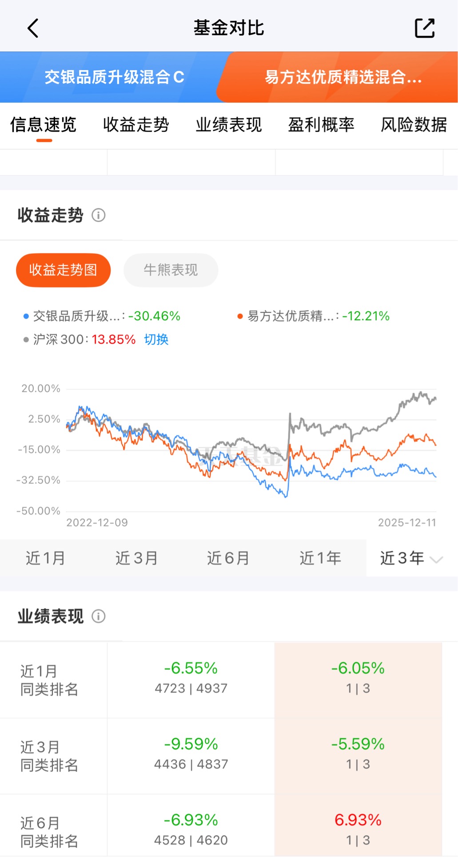Switch to the 收益走势 tab
The height and width of the screenshot is (868, 458).
136,125
